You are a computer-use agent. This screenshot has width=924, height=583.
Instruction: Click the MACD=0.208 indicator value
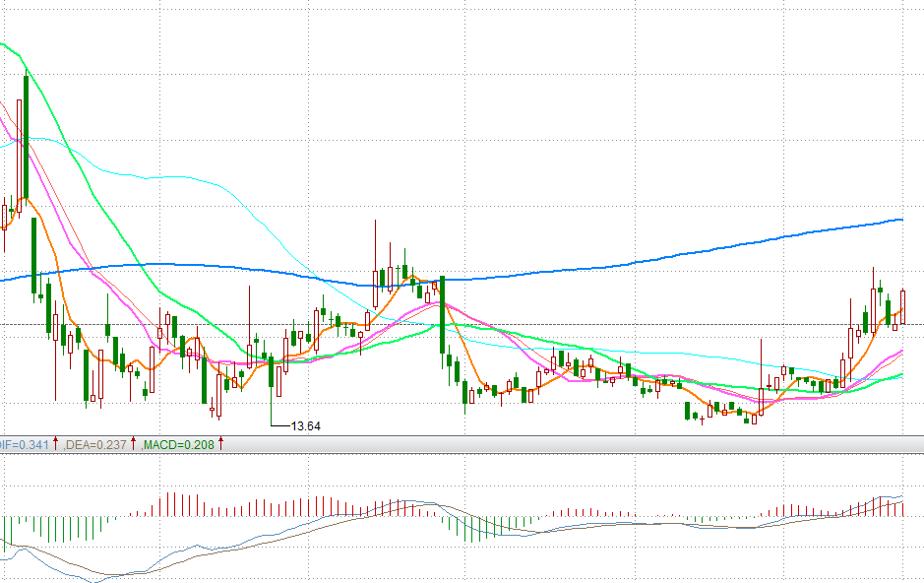pyautogui.click(x=179, y=444)
